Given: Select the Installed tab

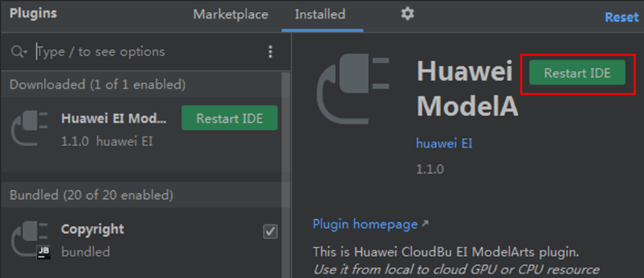Looking at the screenshot, I should 320,15.
